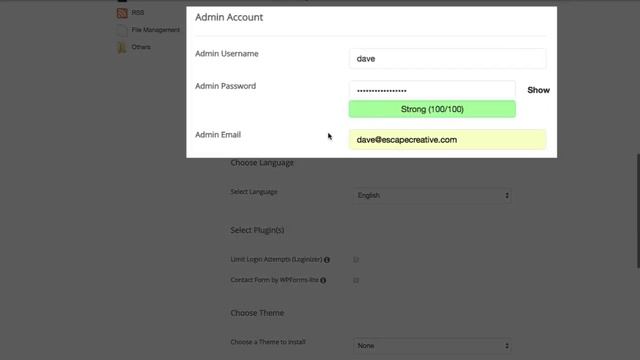Click the Admin Username label
This screenshot has height=360, width=640.
click(x=227, y=53)
